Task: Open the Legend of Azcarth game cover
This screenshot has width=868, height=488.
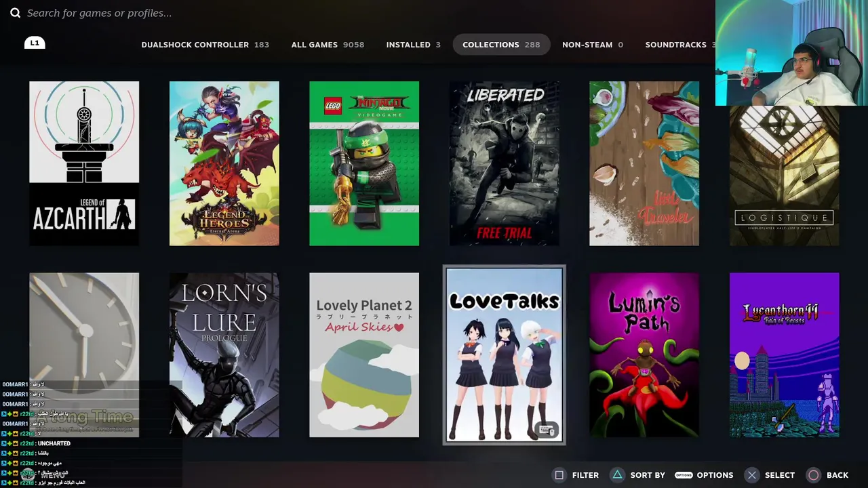Action: [x=84, y=163]
